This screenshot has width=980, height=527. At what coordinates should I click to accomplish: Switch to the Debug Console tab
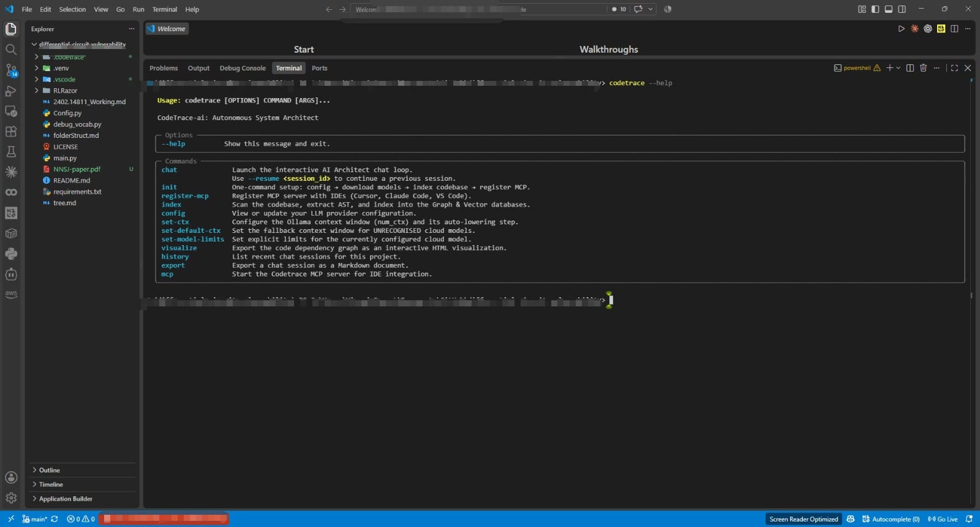tap(243, 68)
